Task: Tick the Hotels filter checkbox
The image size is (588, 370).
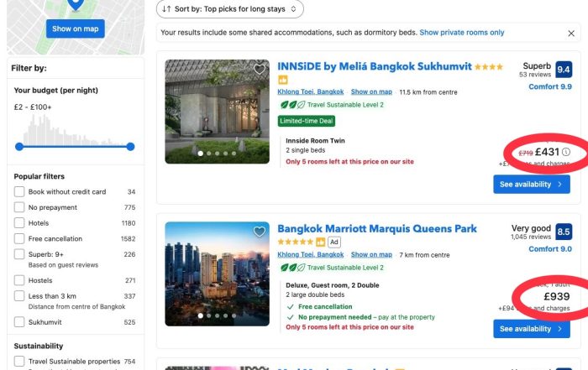Action: (19, 223)
